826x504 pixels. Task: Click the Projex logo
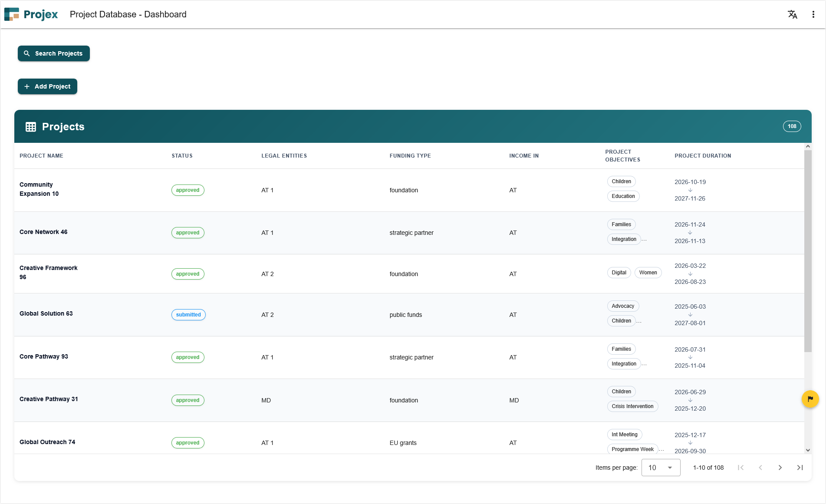coord(31,14)
